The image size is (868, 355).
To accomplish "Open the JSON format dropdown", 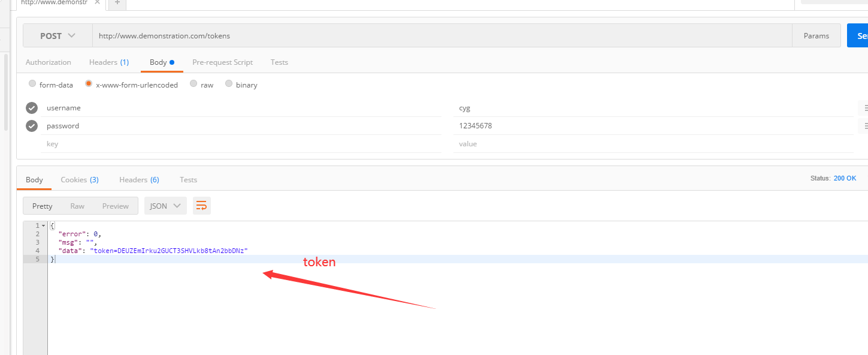I will point(165,206).
